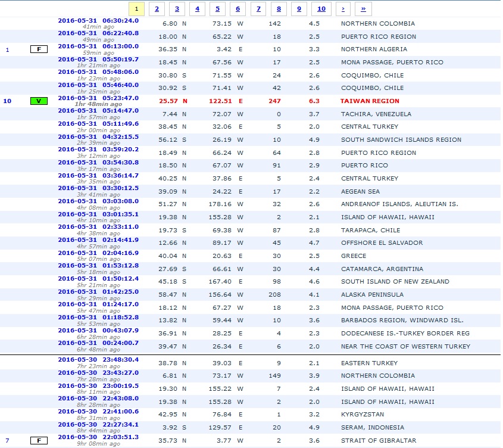
Task: Click the green V badge for Taiwan
Action: pyautogui.click(x=39, y=101)
